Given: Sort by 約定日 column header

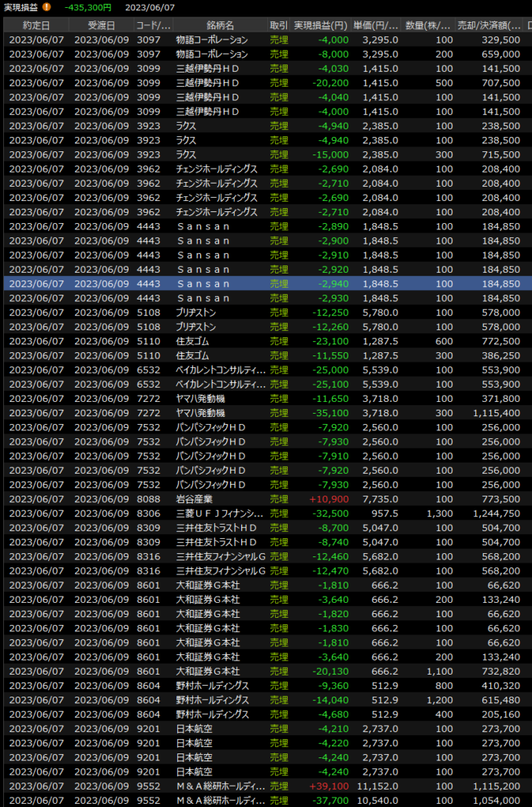Looking at the screenshot, I should pos(35,24).
